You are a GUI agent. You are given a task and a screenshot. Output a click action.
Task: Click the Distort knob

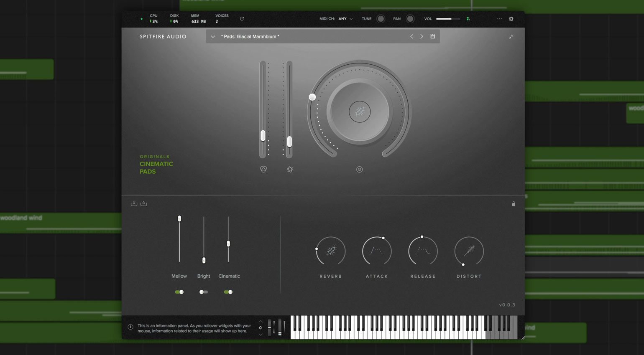[x=469, y=251]
